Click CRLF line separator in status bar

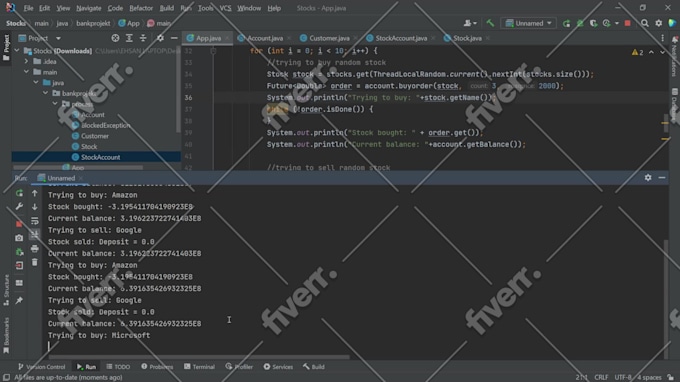point(601,377)
